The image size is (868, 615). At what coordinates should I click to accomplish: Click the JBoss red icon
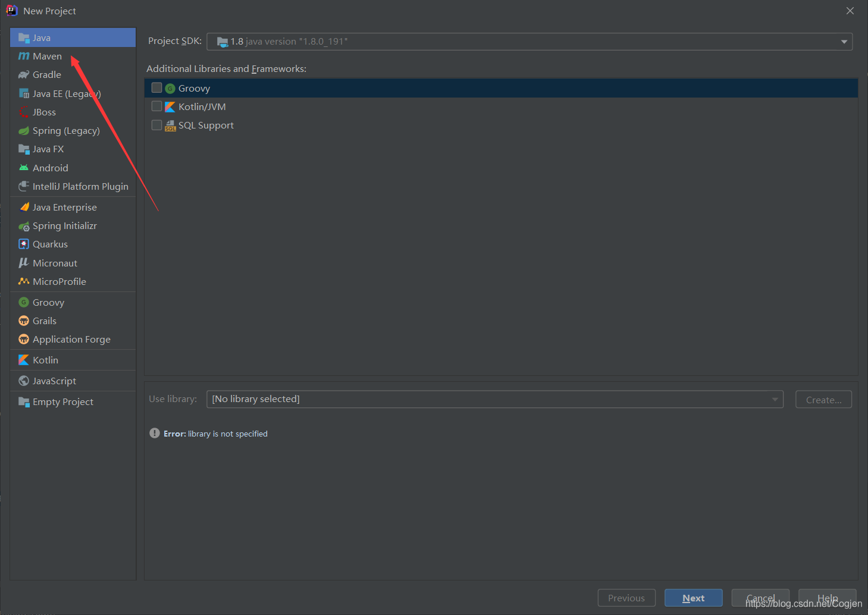point(24,112)
